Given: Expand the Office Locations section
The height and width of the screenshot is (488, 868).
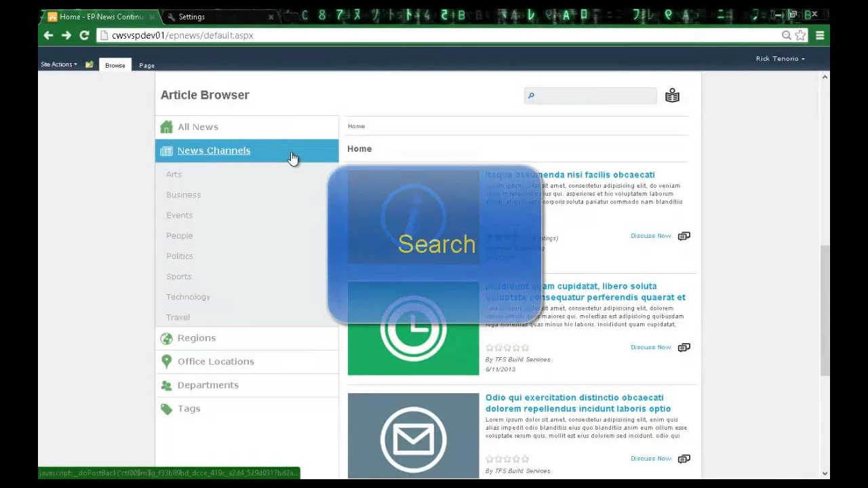Looking at the screenshot, I should click(x=247, y=361).
